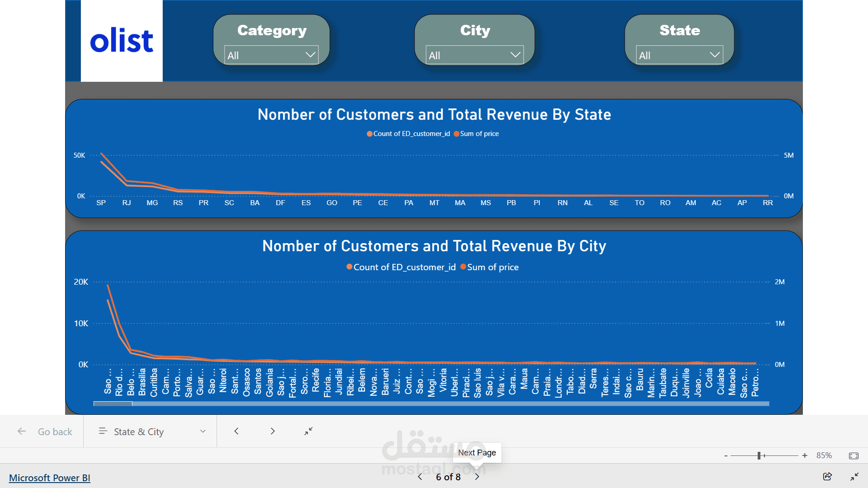Toggle Count of ED_customer_id legend in state chart

tap(408, 134)
